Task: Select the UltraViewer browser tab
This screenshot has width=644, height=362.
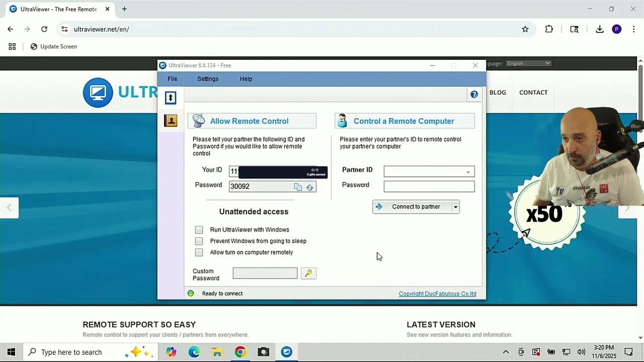Action: point(58,9)
